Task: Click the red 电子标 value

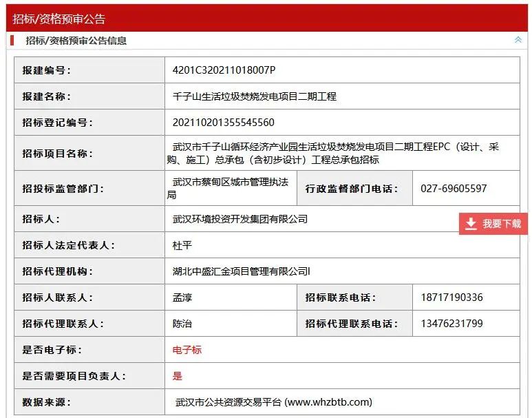Action: (187, 350)
